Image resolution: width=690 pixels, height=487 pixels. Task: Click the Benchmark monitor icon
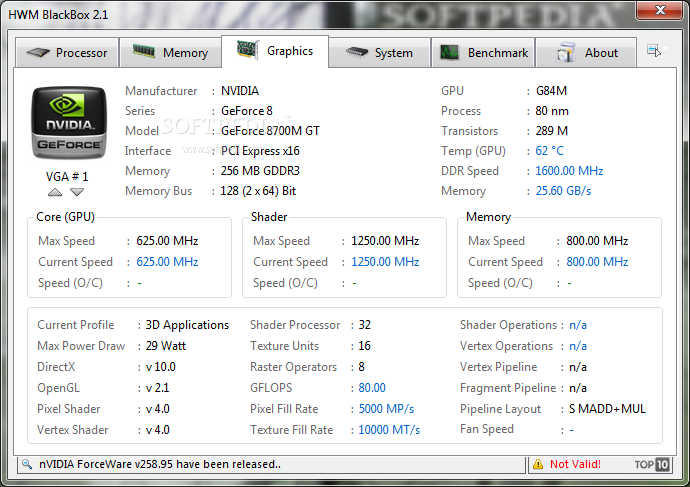coord(449,53)
